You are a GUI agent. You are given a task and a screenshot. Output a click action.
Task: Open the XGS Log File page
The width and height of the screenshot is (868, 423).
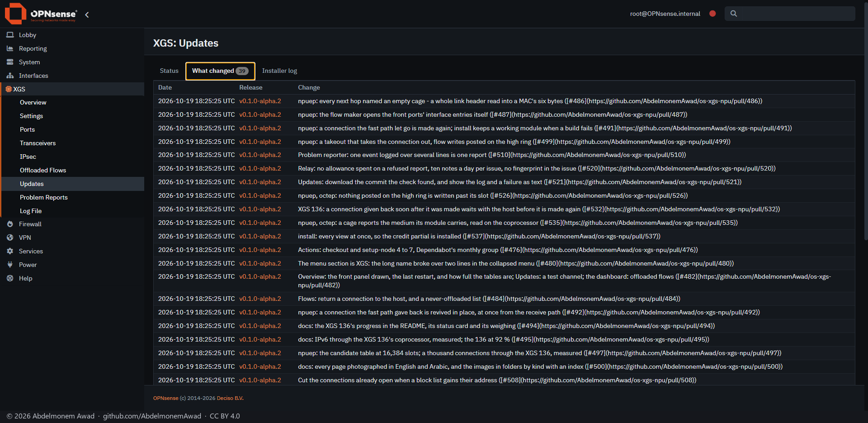73,211
